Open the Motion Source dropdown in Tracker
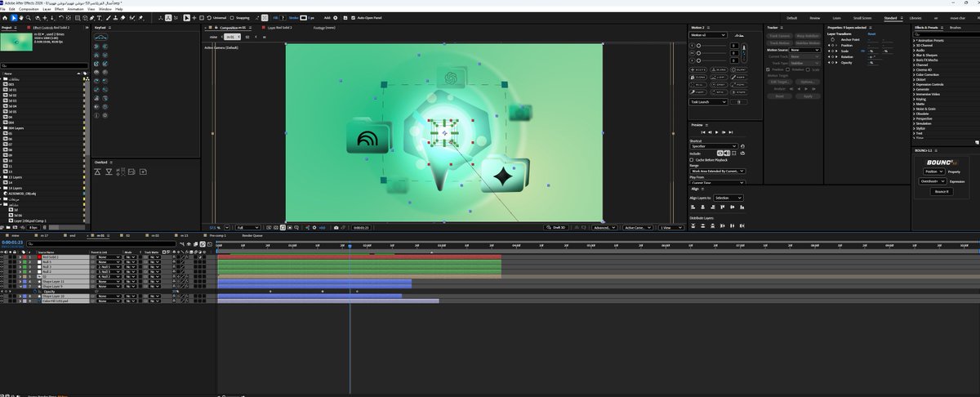The height and width of the screenshot is (397, 980). coord(804,50)
